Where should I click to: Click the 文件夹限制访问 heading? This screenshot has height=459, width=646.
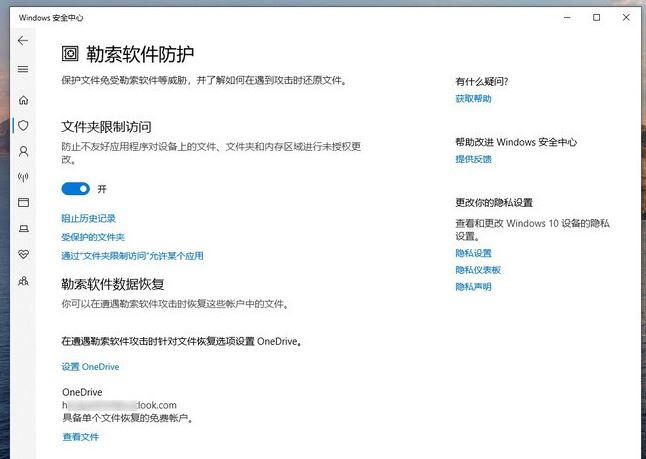106,126
